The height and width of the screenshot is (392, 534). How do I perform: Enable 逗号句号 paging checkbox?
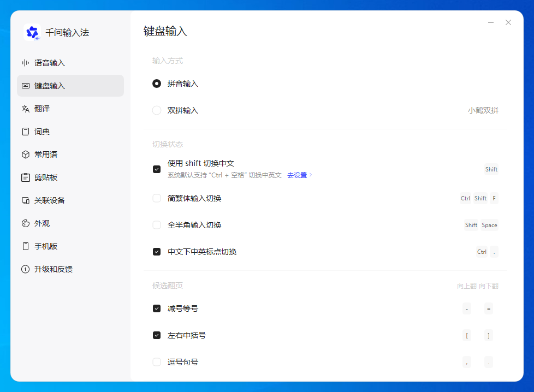[157, 362]
